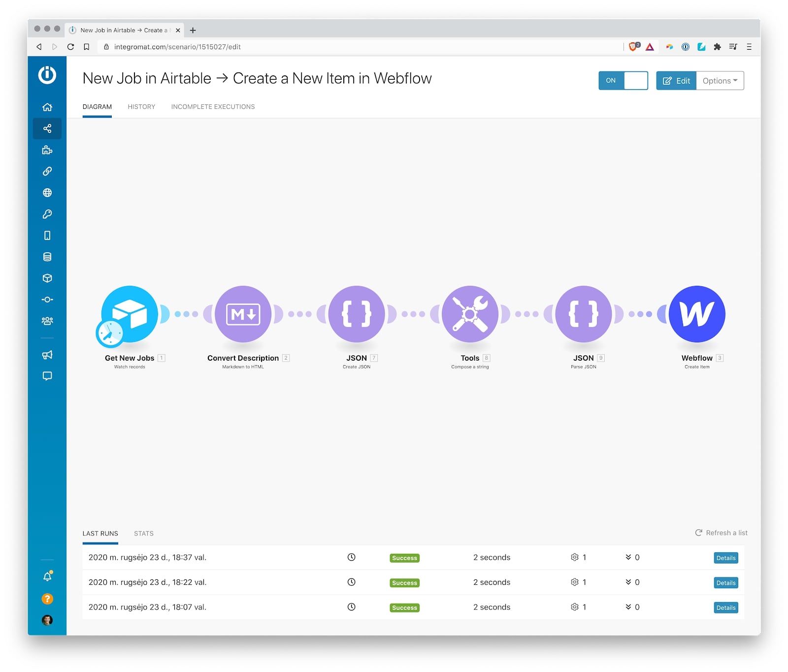This screenshot has height=672, width=788.
Task: Click the 2020 m. rugsėjo 23 d., 18:07 val. entry
Action: (147, 607)
